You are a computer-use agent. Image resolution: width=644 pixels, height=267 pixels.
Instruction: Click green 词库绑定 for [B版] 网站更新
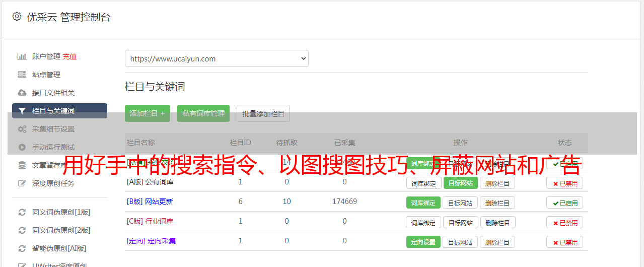(423, 203)
